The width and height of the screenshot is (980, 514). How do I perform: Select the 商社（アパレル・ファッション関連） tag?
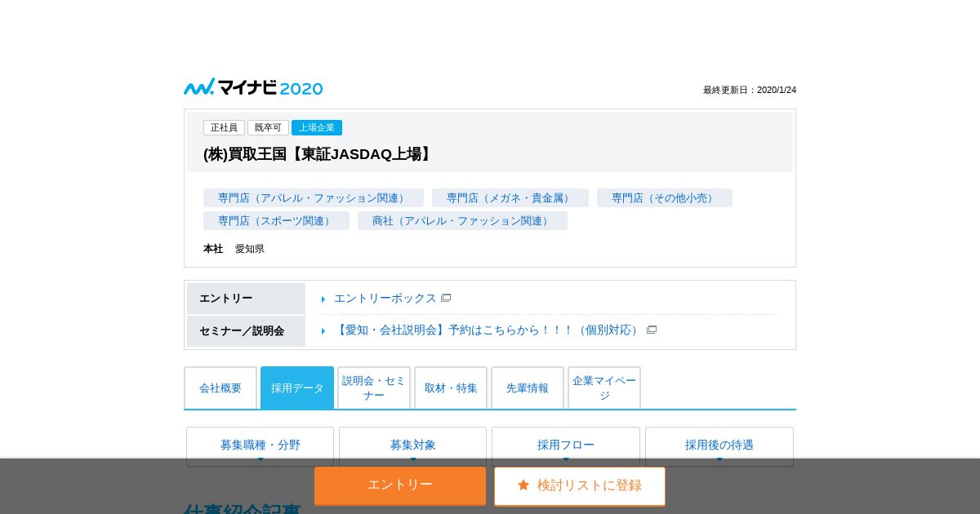(462, 221)
